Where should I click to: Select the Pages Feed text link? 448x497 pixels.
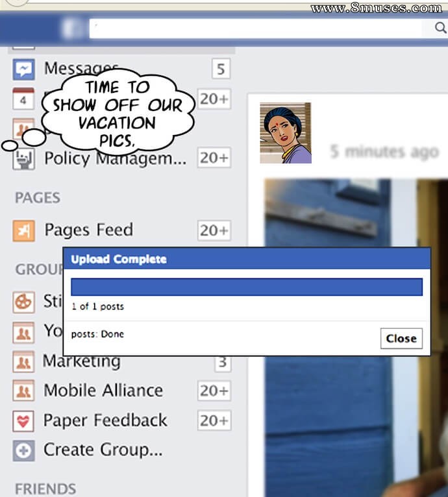pyautogui.click(x=88, y=230)
